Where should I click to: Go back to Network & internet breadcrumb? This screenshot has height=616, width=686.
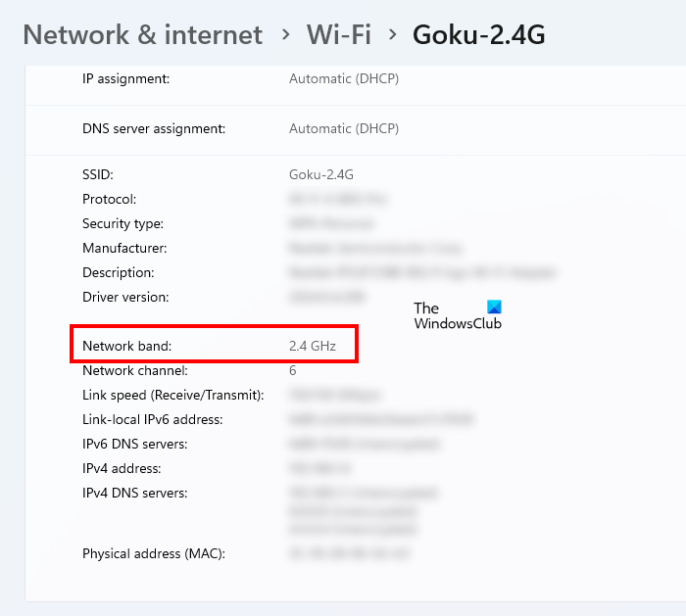143,35
